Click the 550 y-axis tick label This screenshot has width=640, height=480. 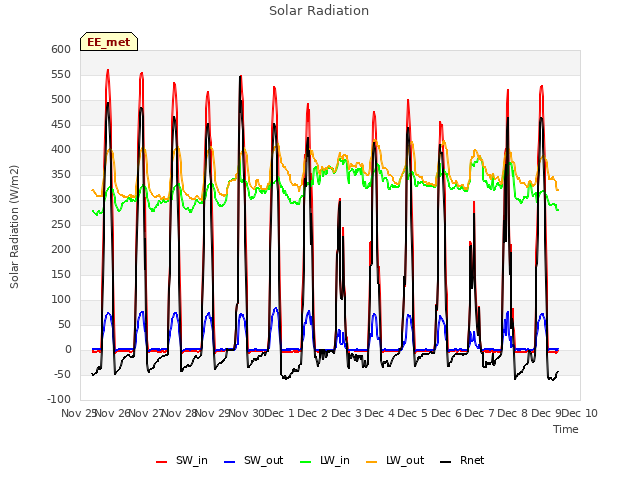point(61,74)
